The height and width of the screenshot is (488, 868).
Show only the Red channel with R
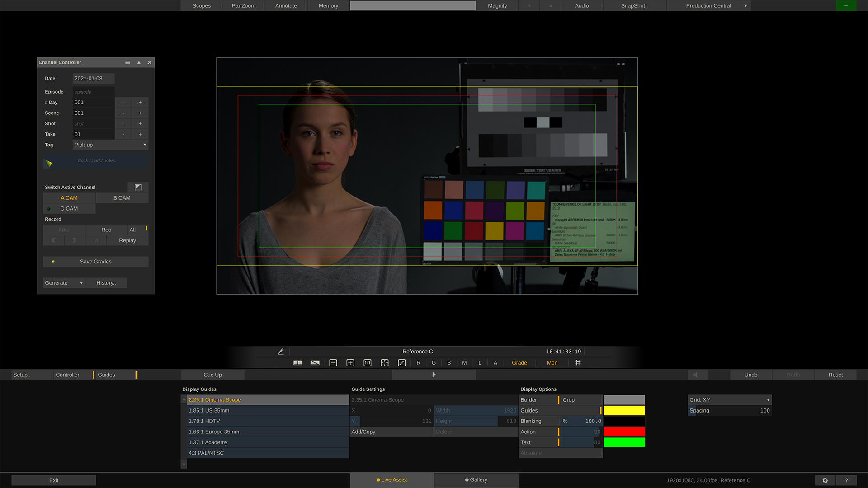[418, 362]
